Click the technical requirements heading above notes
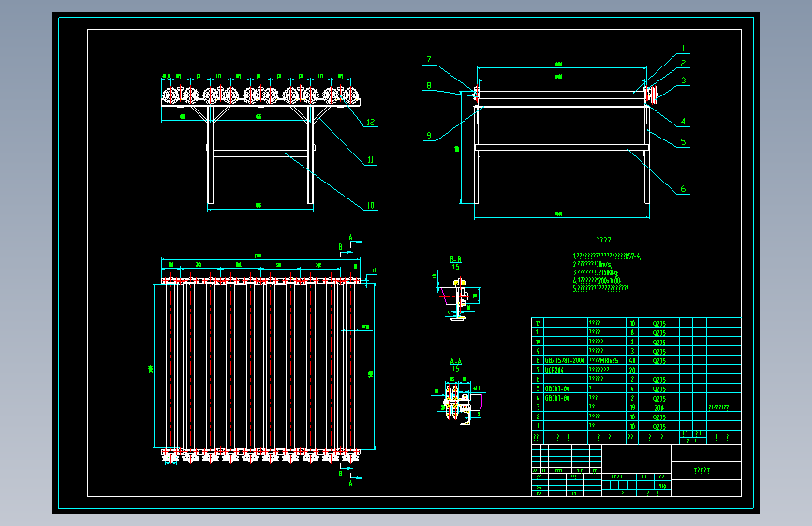This screenshot has width=812, height=526. coord(603,240)
